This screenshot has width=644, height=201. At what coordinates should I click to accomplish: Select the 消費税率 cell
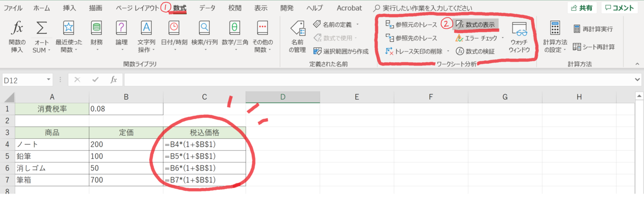pos(52,109)
